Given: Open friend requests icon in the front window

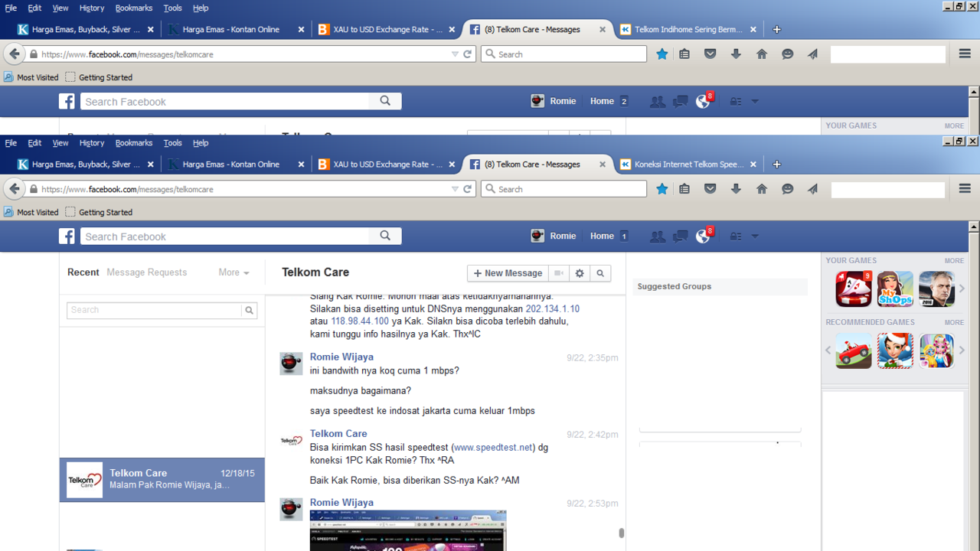Looking at the screenshot, I should [x=657, y=236].
